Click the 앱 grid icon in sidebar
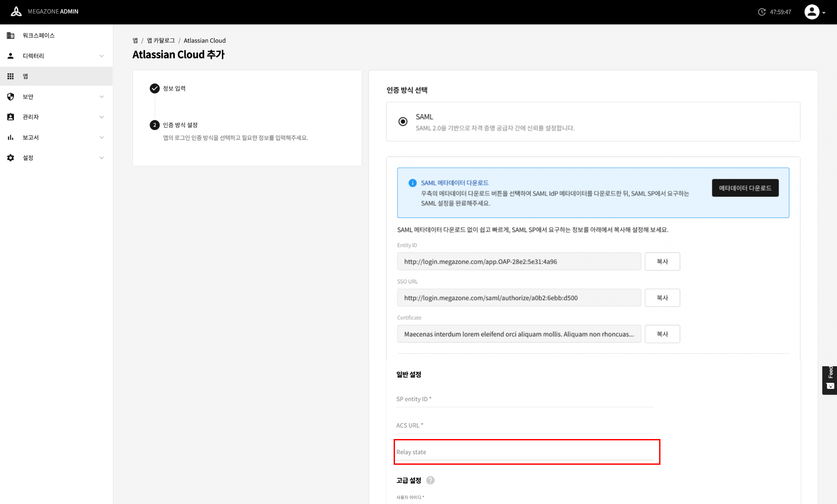837x504 pixels. [x=10, y=76]
